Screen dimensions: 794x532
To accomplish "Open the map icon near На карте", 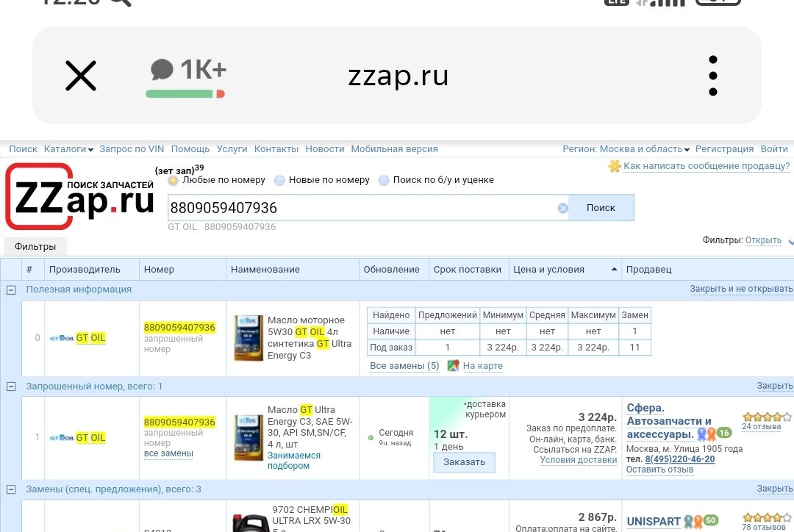I will click(453, 365).
